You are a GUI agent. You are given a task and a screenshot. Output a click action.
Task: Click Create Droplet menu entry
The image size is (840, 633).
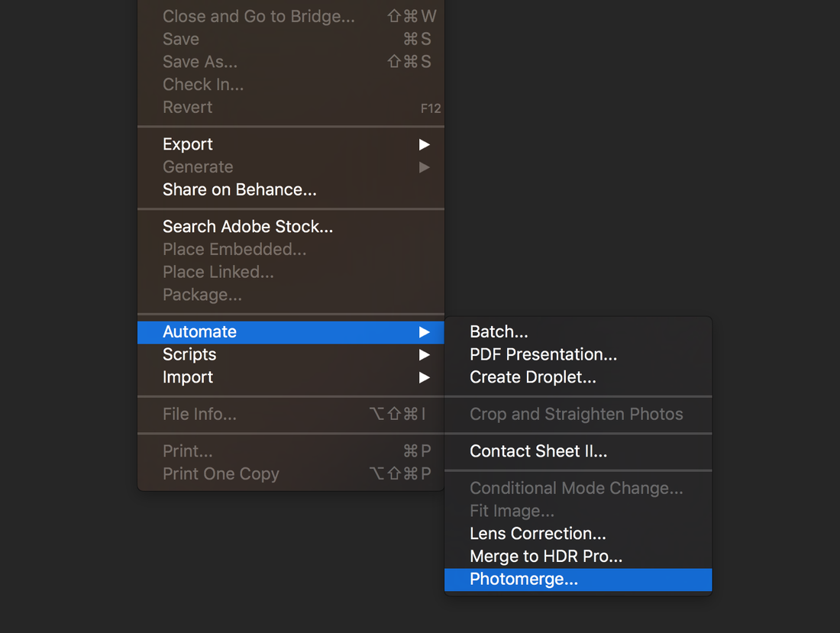[533, 377]
